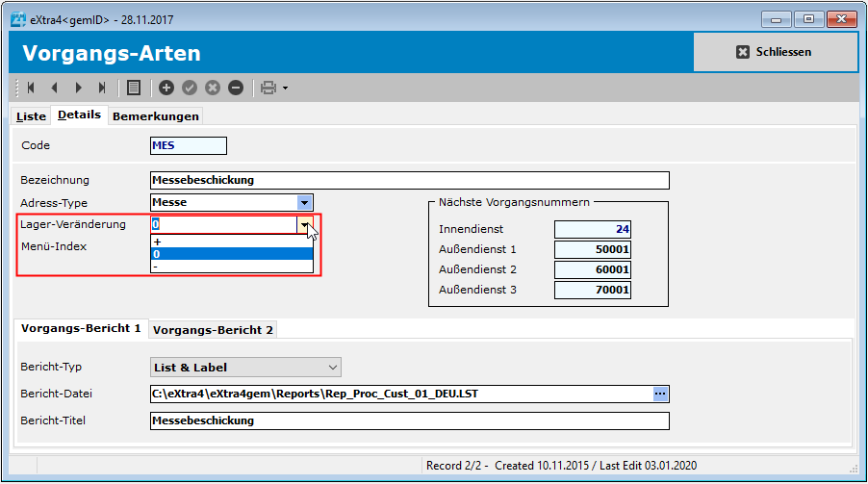Focus the Innendienst number field

coord(593,229)
